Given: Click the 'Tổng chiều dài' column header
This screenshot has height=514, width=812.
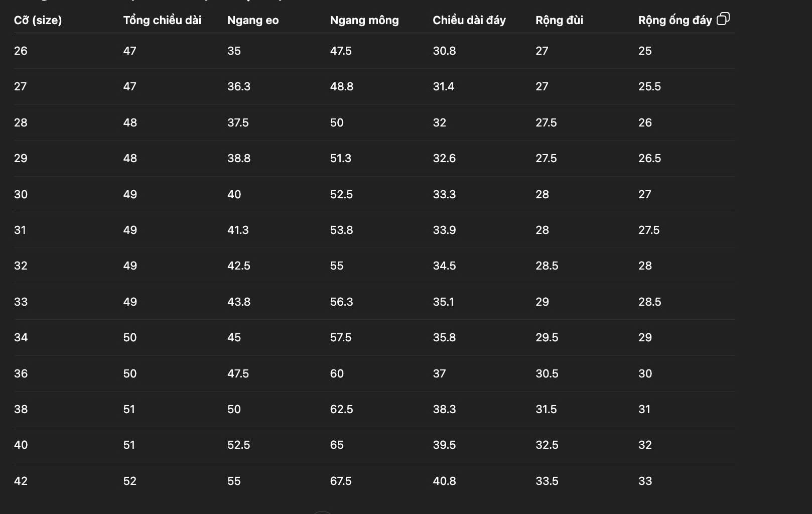Looking at the screenshot, I should pos(162,20).
